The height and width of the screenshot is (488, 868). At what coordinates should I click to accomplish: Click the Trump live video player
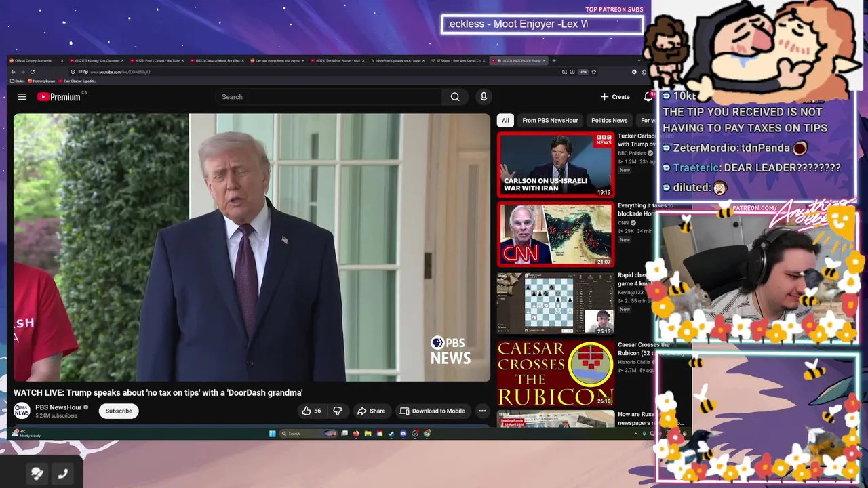coord(252,247)
